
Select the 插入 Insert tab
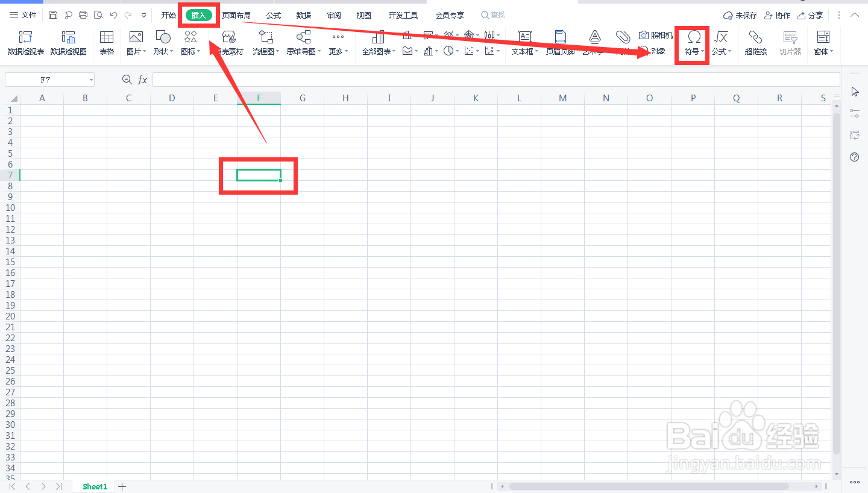point(199,15)
